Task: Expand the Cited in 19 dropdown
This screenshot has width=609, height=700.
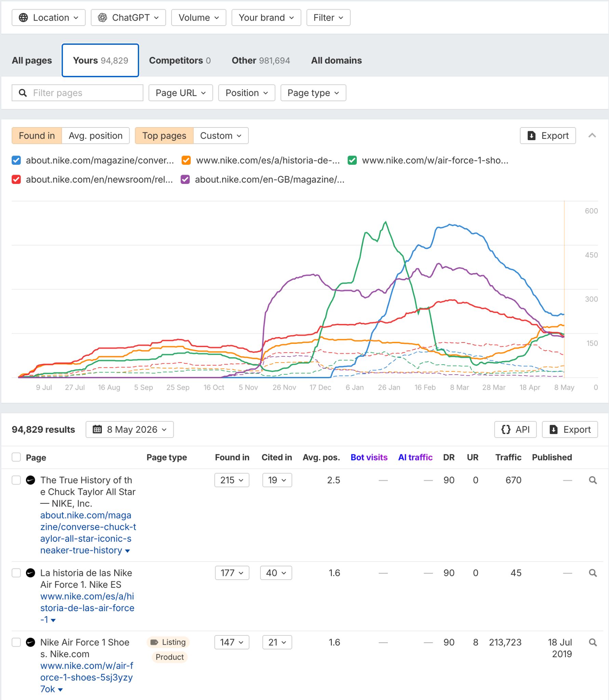Action: point(277,480)
